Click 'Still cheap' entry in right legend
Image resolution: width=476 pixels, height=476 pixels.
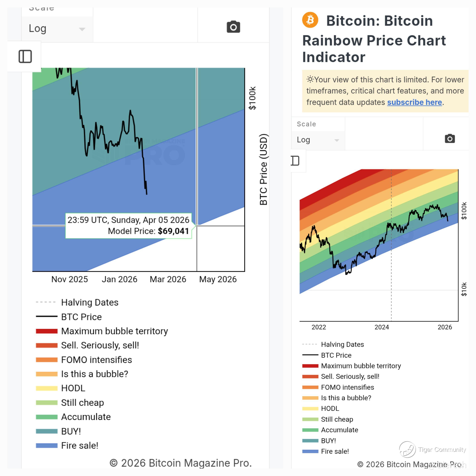[x=337, y=419]
